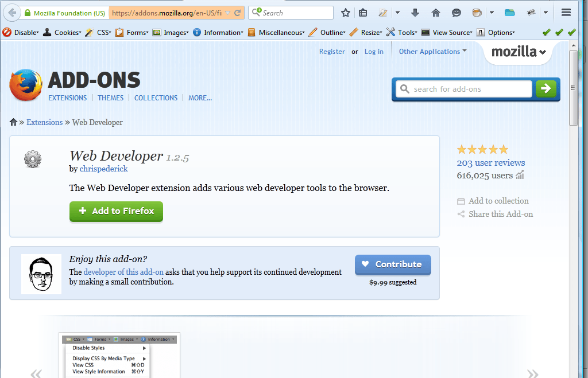Expand the Miscellaneous dropdown
Viewport: 588px width, 378px height.
pyautogui.click(x=276, y=33)
